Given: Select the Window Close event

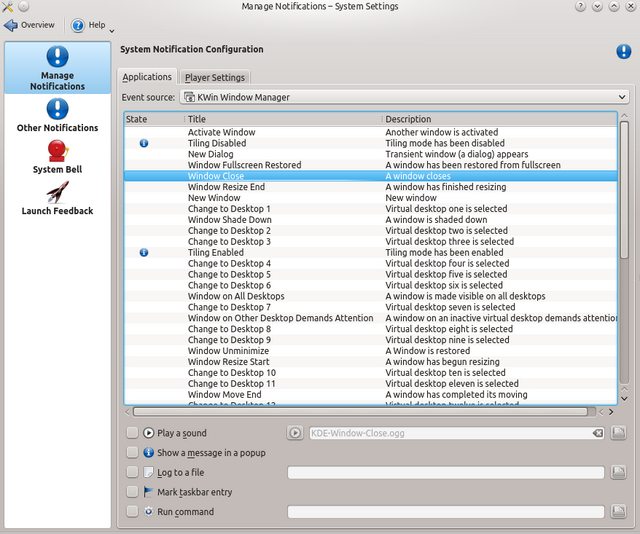Looking at the screenshot, I should pyautogui.click(x=371, y=176).
